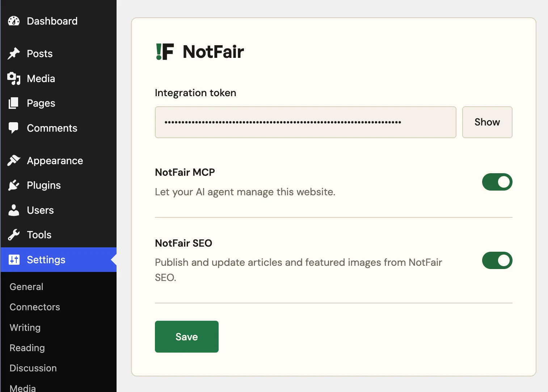Click the Integration token label
The width and height of the screenshot is (548, 392).
(x=195, y=93)
